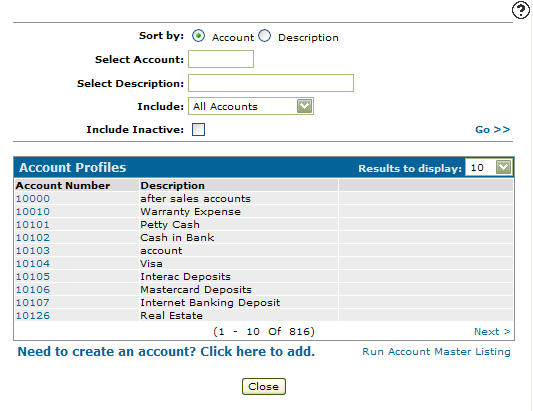Select account 10126 Real Estate
Screen dimensions: 533x411
tap(33, 315)
